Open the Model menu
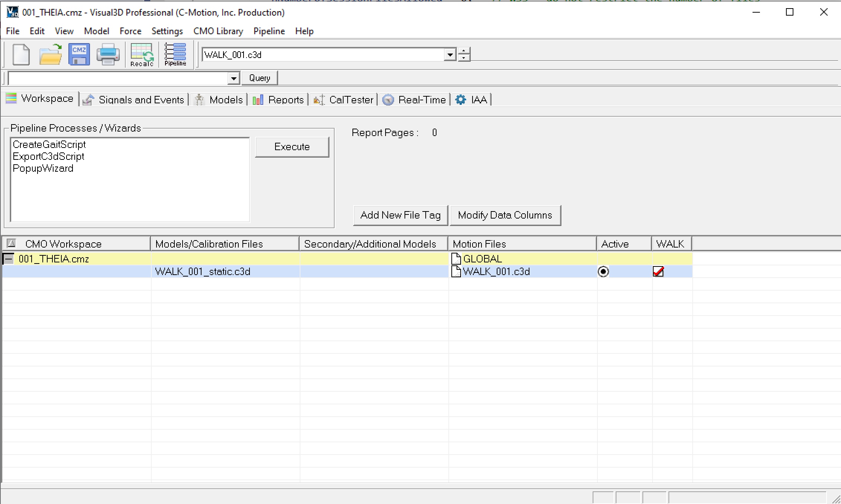 tap(97, 31)
